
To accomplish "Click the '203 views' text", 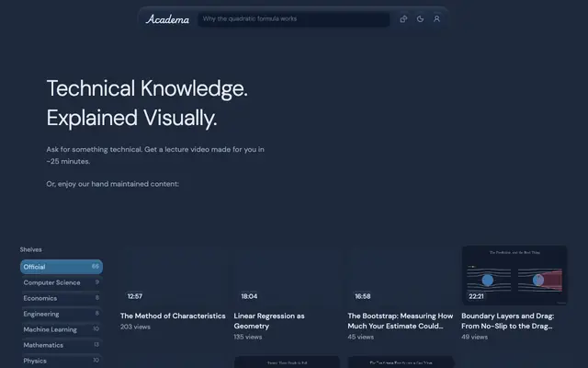I will (135, 328).
